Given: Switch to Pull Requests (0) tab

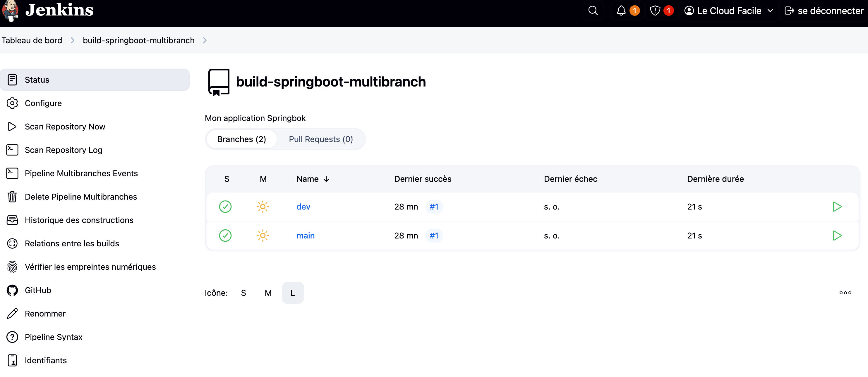Looking at the screenshot, I should pos(320,139).
